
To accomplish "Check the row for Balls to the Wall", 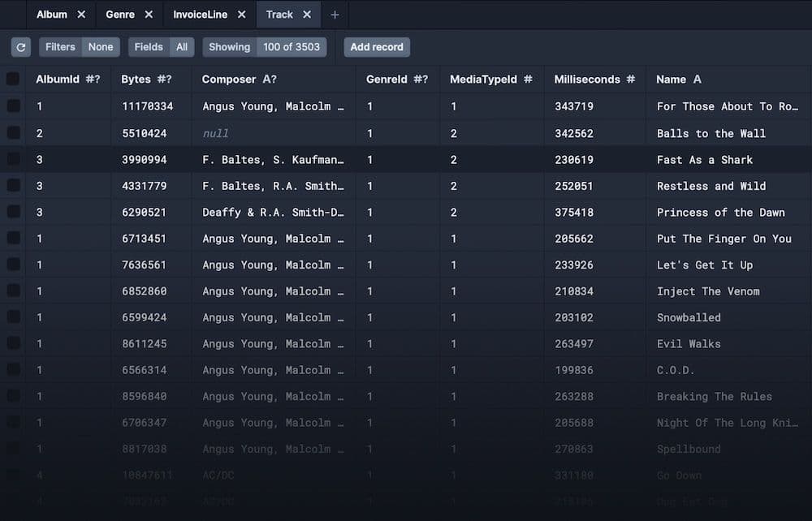I will (13, 133).
